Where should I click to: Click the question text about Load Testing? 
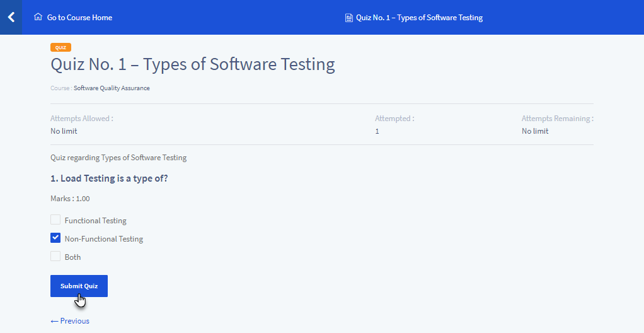109,178
